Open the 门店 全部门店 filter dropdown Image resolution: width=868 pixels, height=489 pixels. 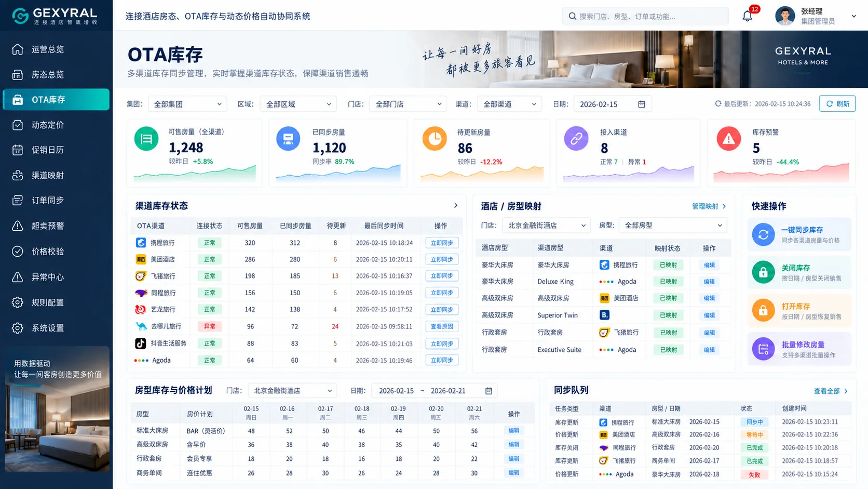click(x=408, y=104)
